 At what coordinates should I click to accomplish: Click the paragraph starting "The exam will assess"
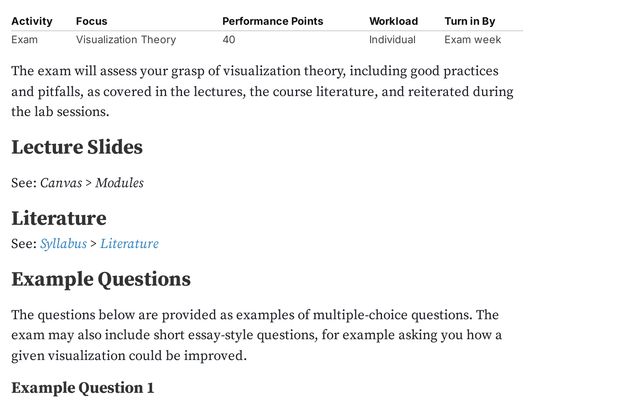coord(262,92)
